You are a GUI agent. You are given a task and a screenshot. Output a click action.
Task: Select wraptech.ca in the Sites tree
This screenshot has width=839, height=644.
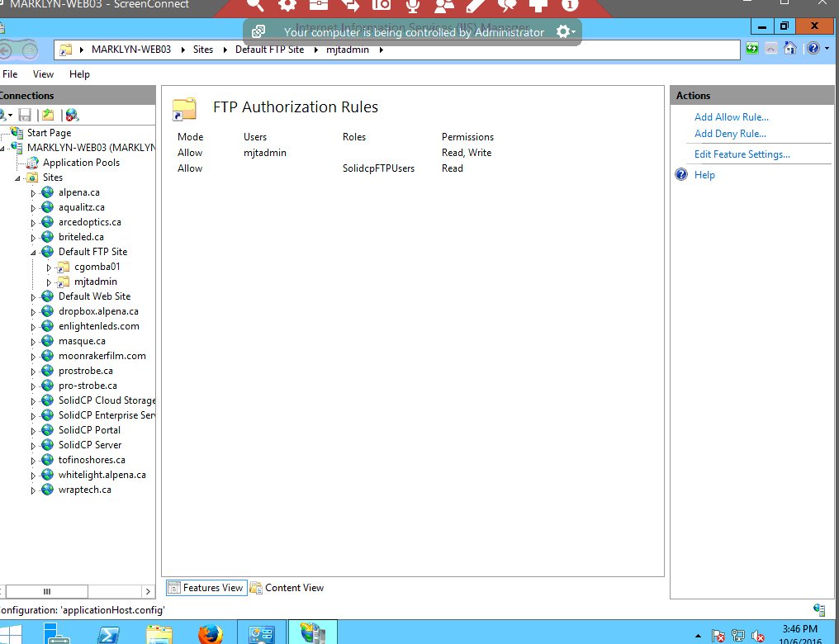click(x=84, y=490)
